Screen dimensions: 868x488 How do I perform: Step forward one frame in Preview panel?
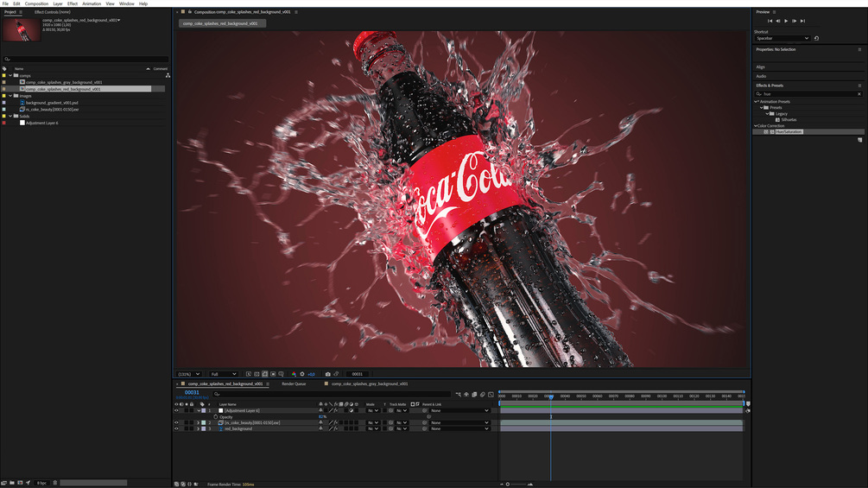794,21
